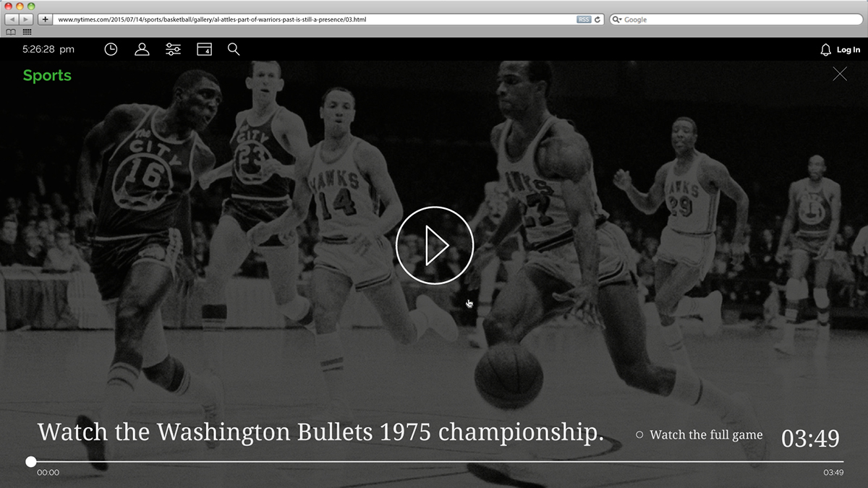Open the bookmarks book icon
The height and width of the screenshot is (488, 868).
point(10,32)
